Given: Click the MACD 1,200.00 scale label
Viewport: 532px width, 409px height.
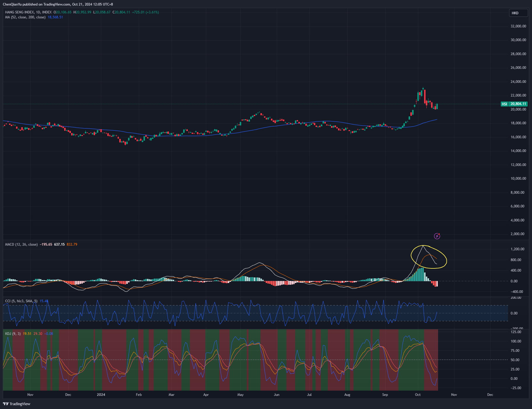Looking at the screenshot, I should click(x=517, y=249).
